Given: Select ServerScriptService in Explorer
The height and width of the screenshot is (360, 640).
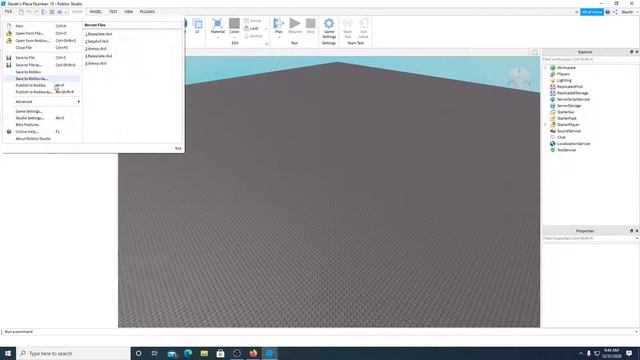Looking at the screenshot, I should (x=573, y=99).
